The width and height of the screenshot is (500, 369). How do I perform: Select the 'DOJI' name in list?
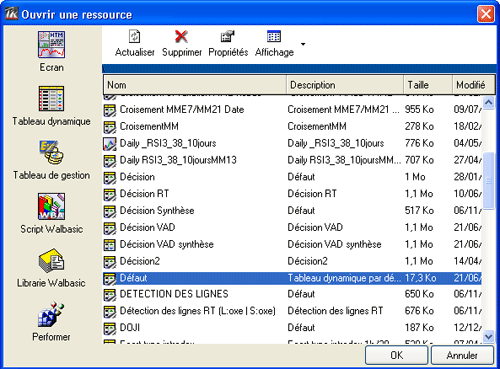pyautogui.click(x=130, y=328)
